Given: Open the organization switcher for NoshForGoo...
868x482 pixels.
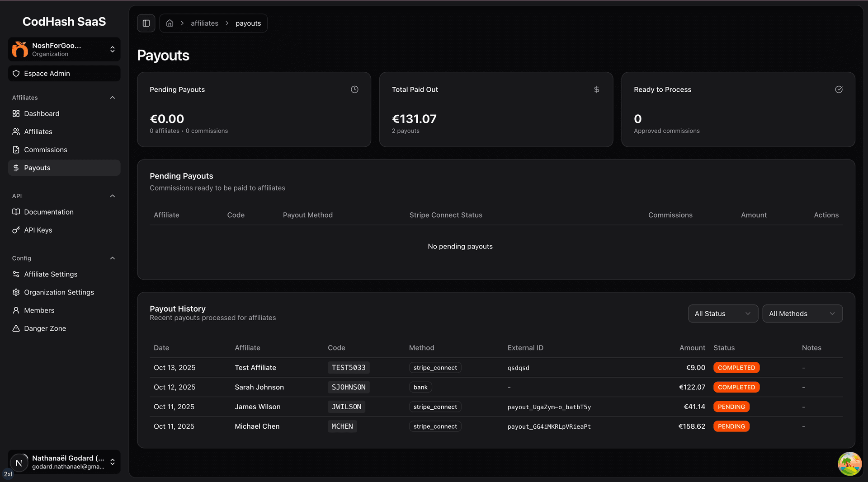Looking at the screenshot, I should (113, 49).
